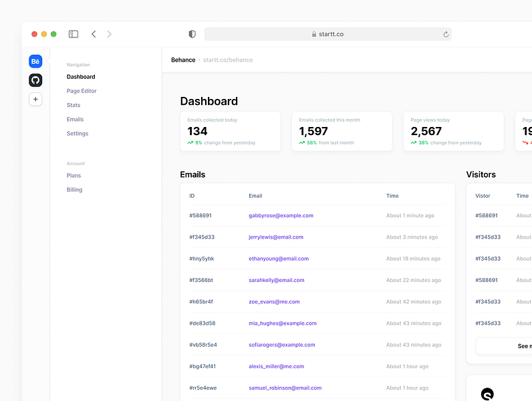Screen dimensions: 532x401
Task: Toggle the browser sidebar icon
Action: click(74, 34)
